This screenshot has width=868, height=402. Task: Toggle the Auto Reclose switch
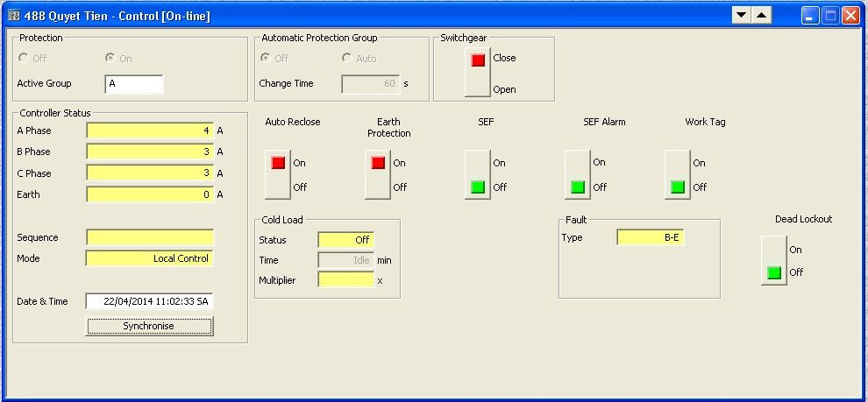[278, 174]
